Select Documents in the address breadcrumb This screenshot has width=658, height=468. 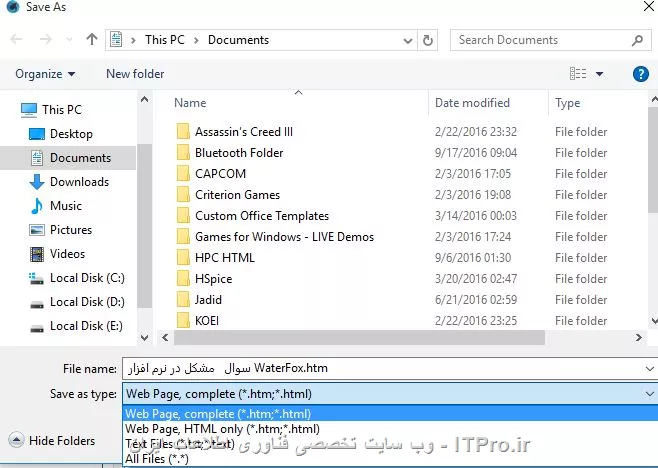pos(238,39)
